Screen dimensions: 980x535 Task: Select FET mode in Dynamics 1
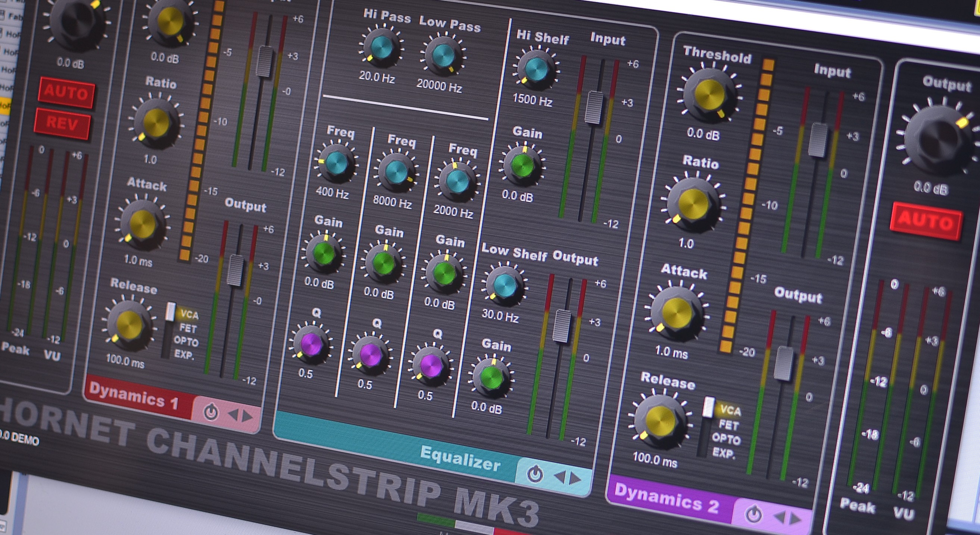point(188,328)
